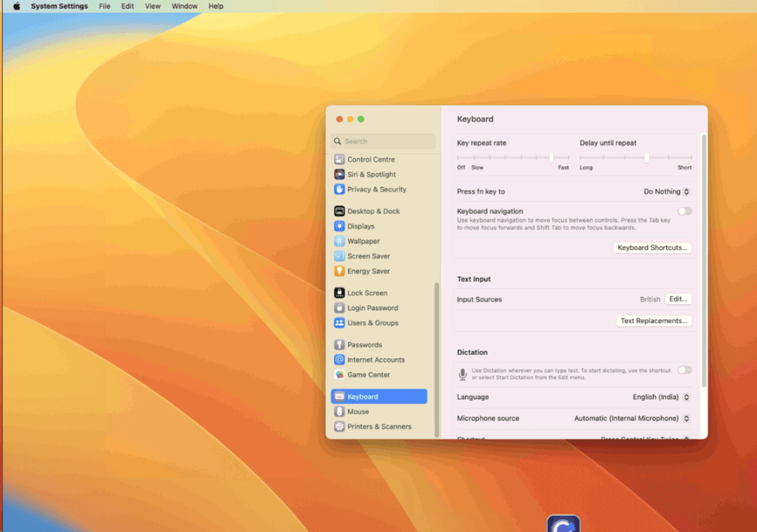Open the Window menu
The height and width of the screenshot is (532, 757).
(x=184, y=6)
